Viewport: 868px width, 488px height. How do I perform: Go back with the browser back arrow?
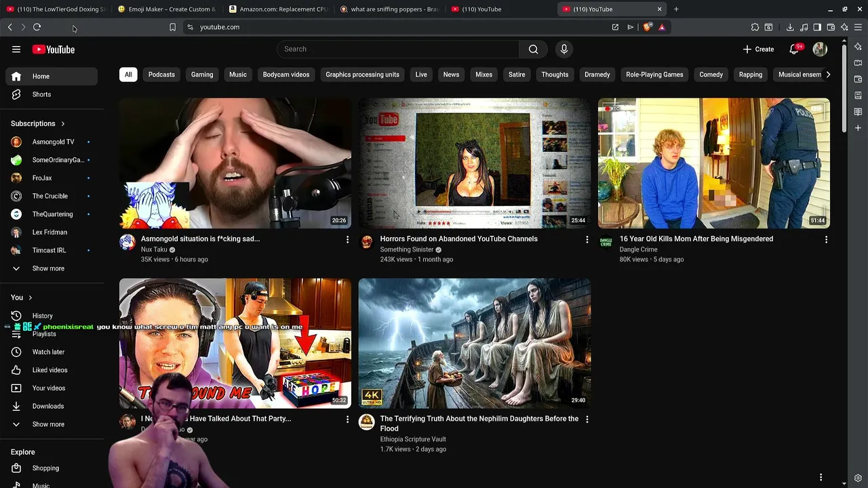click(10, 27)
